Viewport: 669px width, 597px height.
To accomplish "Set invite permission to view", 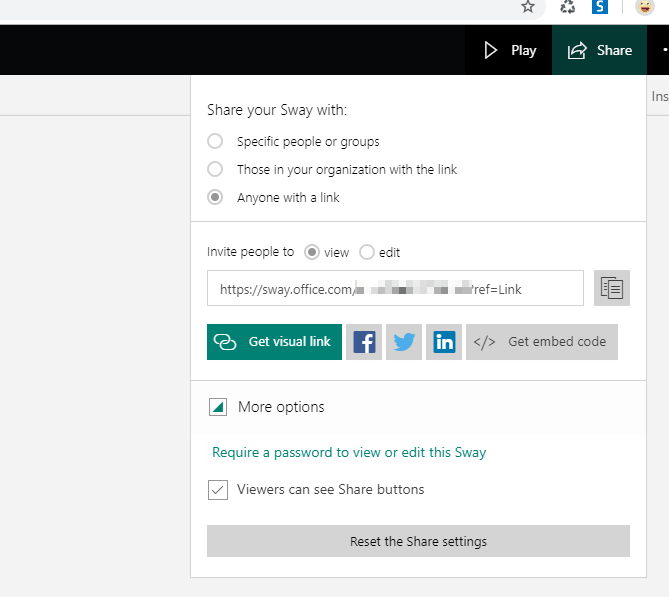I will (x=311, y=253).
